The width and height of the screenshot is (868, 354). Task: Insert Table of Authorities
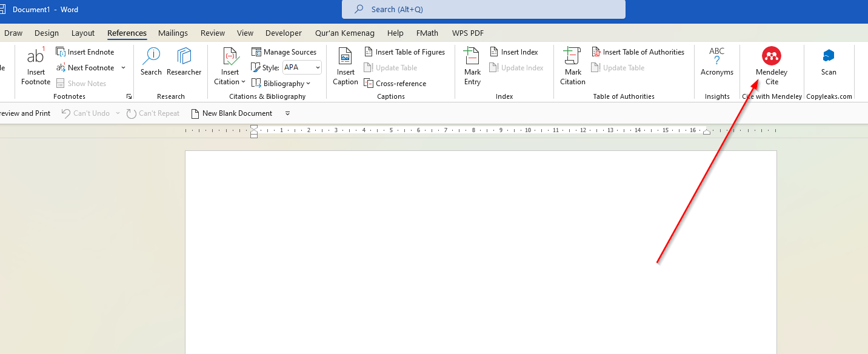click(x=638, y=52)
